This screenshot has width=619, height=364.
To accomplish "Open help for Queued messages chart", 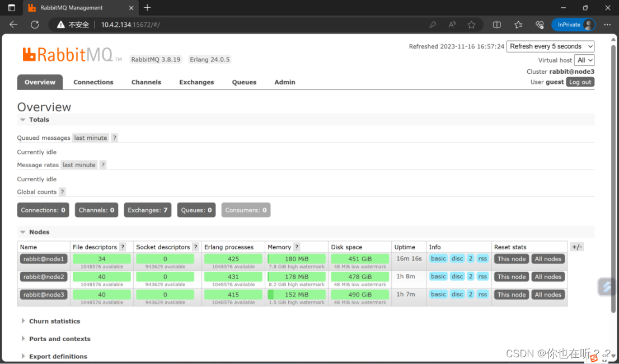I will pos(114,138).
